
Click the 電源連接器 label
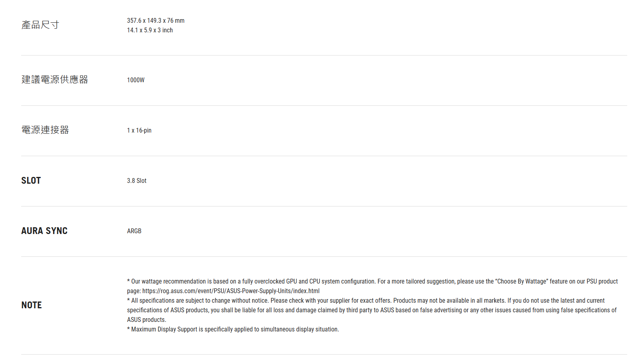[x=45, y=130]
